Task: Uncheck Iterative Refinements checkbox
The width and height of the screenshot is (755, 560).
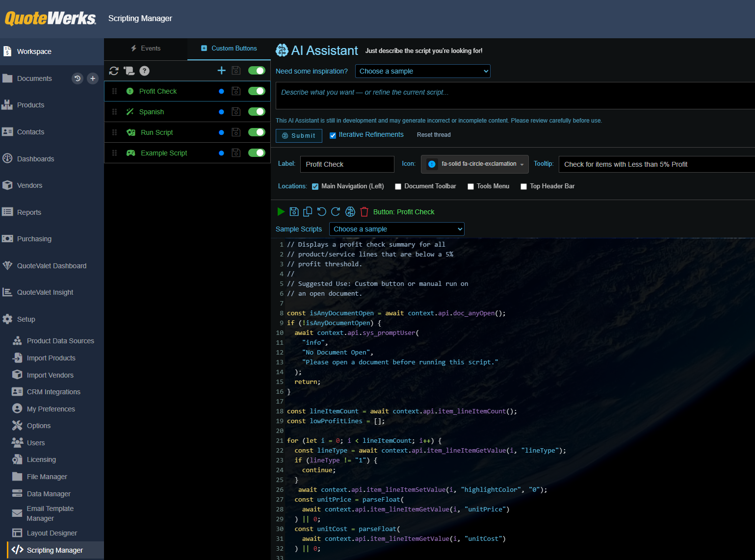Action: [333, 135]
